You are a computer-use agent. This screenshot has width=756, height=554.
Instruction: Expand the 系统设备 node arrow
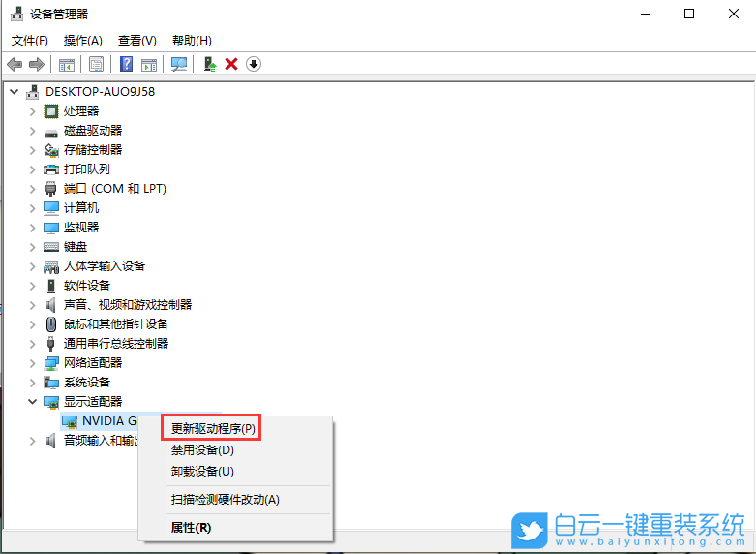[32, 383]
